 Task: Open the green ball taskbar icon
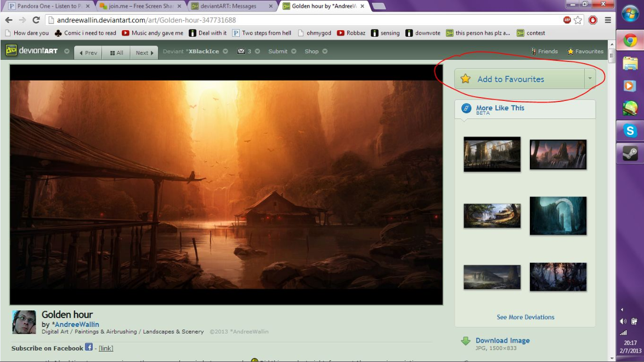(630, 109)
